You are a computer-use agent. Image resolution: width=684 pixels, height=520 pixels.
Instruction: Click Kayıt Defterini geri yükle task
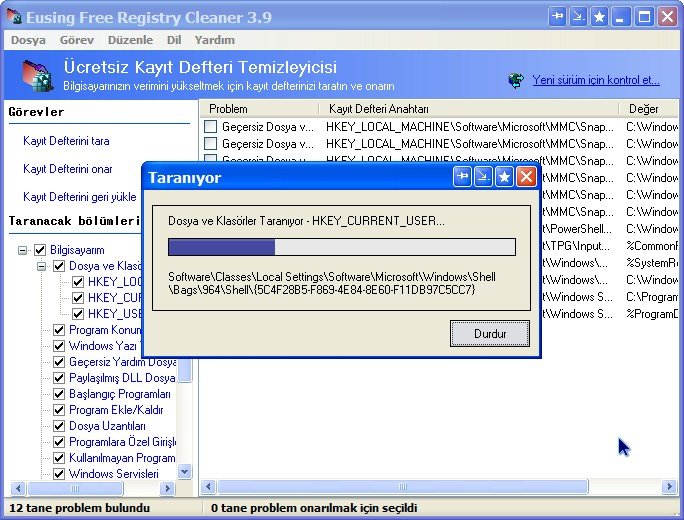[79, 197]
